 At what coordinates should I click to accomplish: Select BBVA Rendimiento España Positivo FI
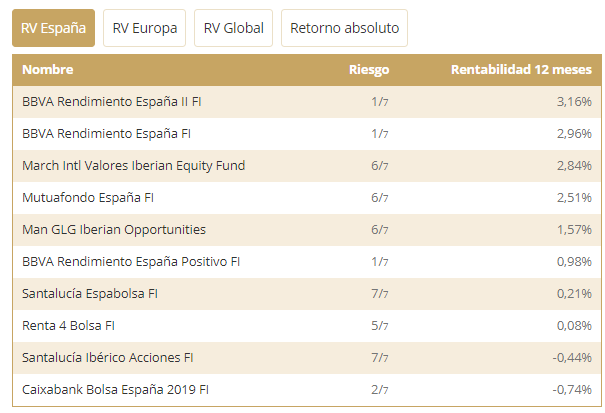[131, 262]
